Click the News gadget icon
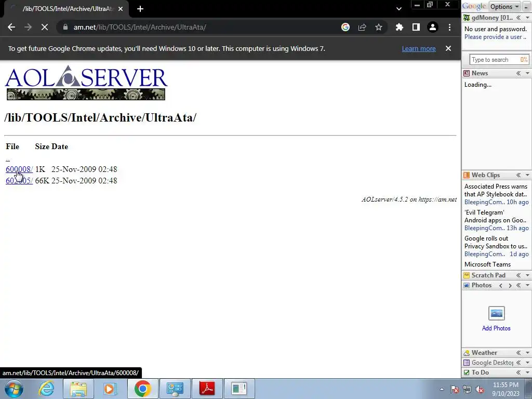 tap(467, 73)
